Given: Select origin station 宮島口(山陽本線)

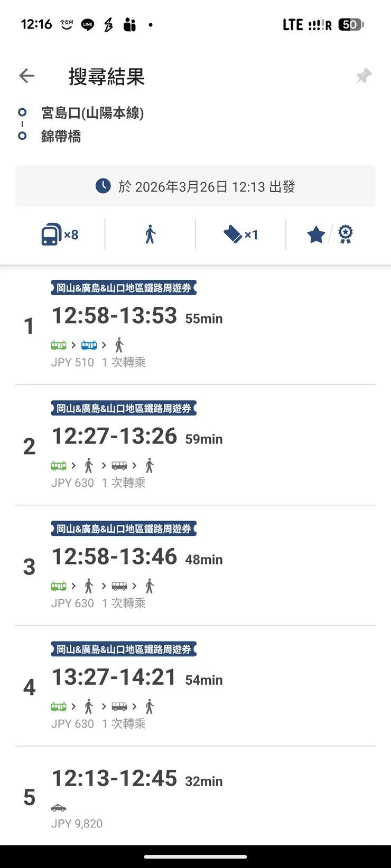Looking at the screenshot, I should point(92,113).
